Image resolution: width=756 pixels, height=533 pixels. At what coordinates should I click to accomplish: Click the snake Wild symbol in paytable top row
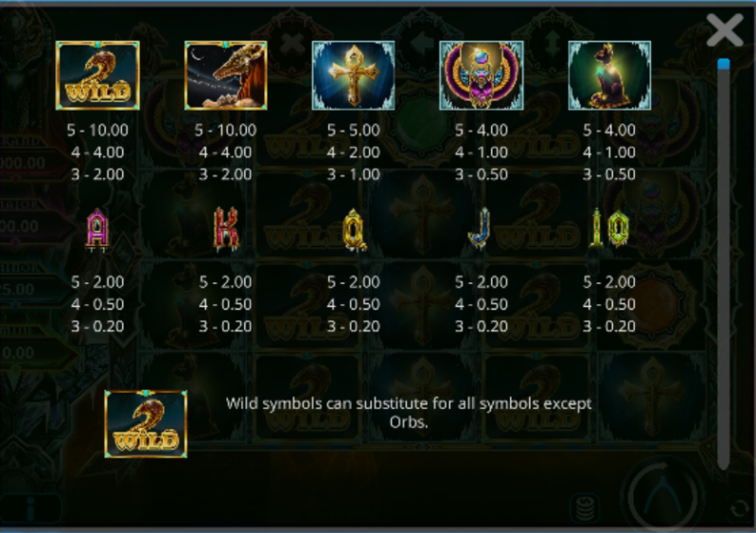coord(97,76)
